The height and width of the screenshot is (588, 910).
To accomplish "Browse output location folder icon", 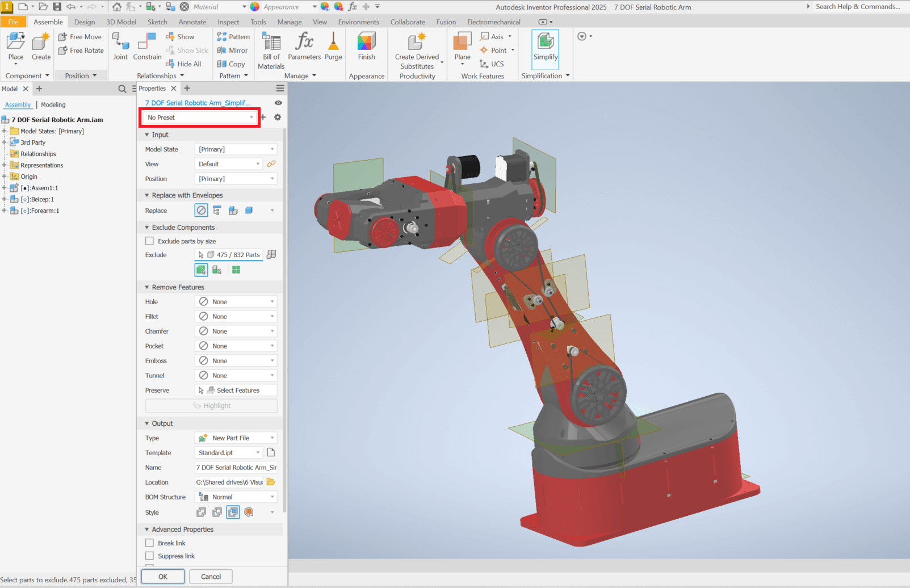I will point(271,482).
